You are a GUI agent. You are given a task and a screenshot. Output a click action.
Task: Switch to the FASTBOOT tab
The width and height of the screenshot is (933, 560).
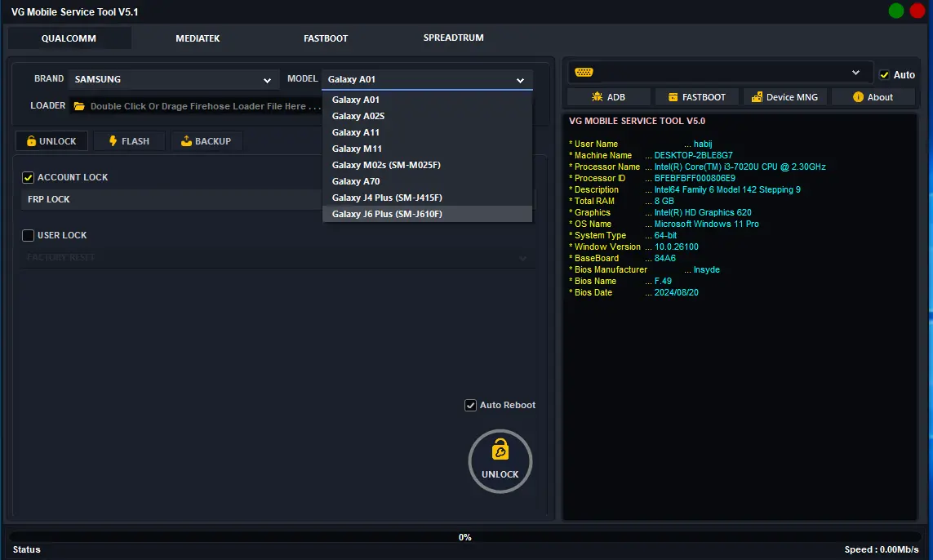[326, 38]
